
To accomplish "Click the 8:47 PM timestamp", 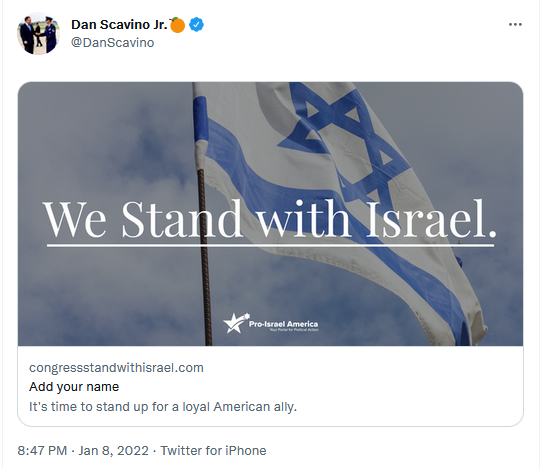I will (x=42, y=450).
